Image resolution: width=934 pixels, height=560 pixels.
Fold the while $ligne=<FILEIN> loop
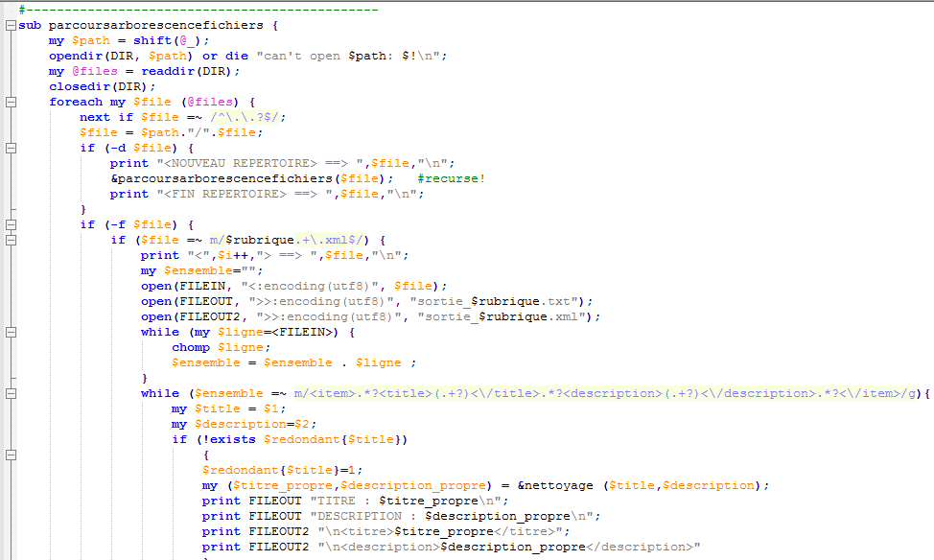(10, 332)
